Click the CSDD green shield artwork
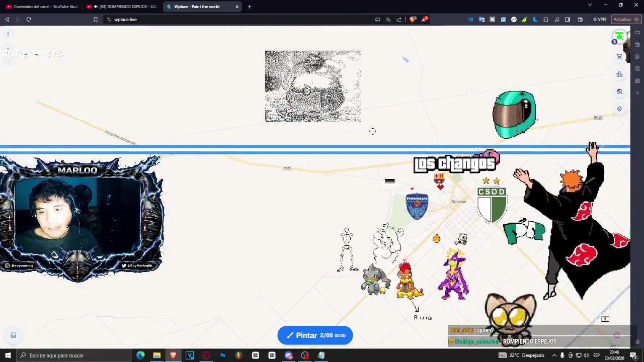The image size is (644, 362). 492,205
